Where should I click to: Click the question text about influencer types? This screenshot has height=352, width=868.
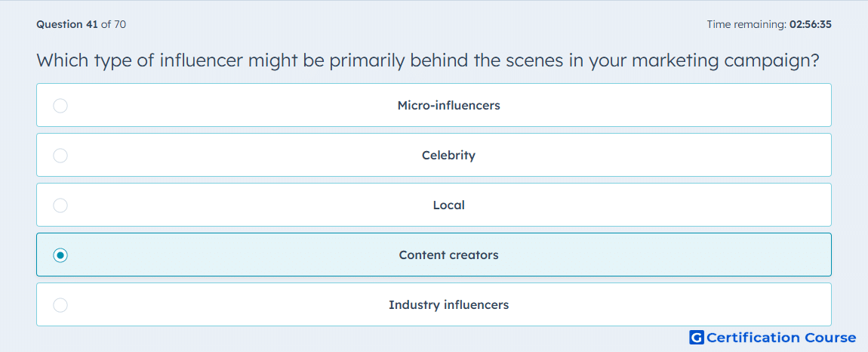coord(427,60)
